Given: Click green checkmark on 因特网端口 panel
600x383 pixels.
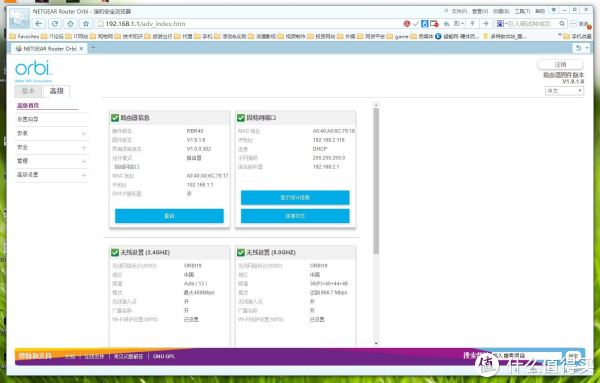Looking at the screenshot, I should (x=241, y=117).
